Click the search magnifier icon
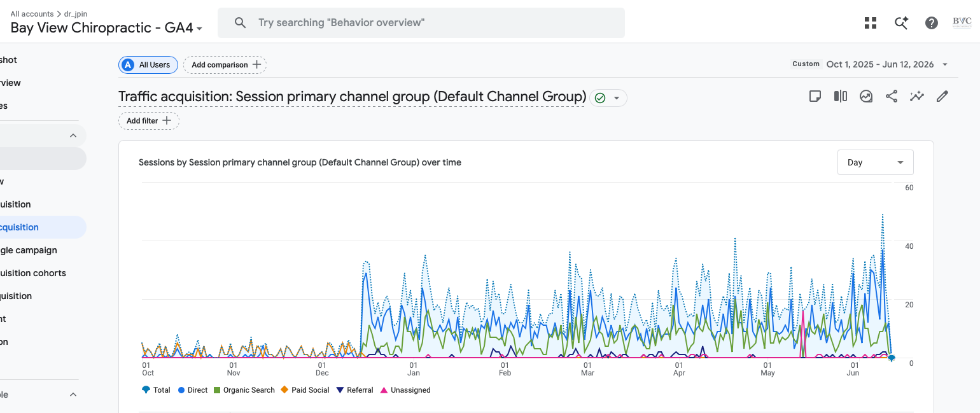 [241, 23]
